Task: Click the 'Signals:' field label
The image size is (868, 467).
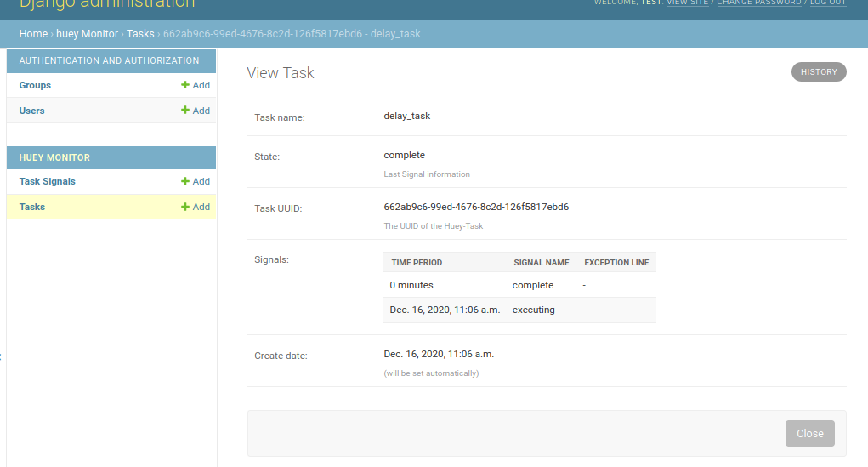Action: [271, 259]
